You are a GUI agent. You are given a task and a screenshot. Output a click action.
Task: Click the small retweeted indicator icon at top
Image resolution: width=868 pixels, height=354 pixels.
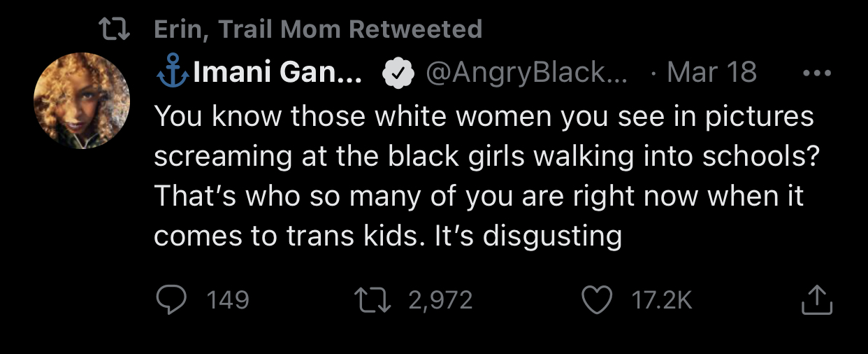click(114, 29)
